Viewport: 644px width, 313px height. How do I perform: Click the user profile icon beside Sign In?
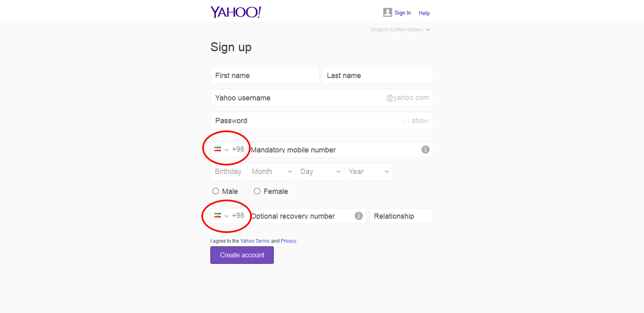coord(387,13)
